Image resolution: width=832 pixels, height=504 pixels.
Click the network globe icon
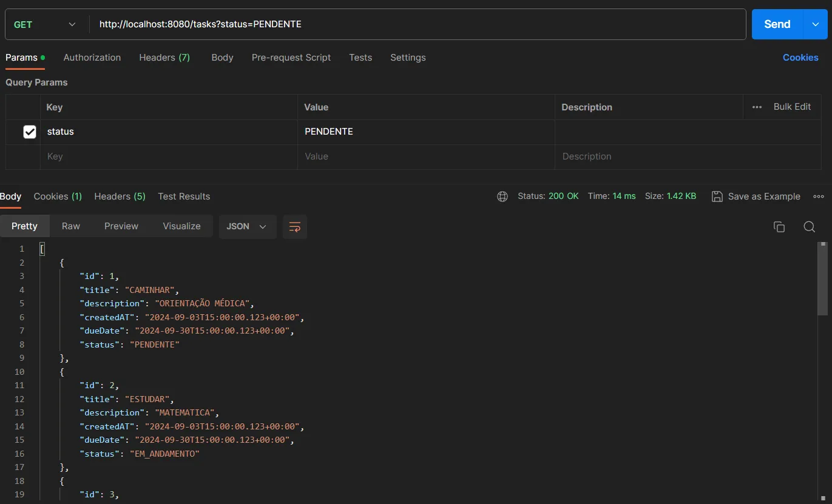tap(502, 197)
